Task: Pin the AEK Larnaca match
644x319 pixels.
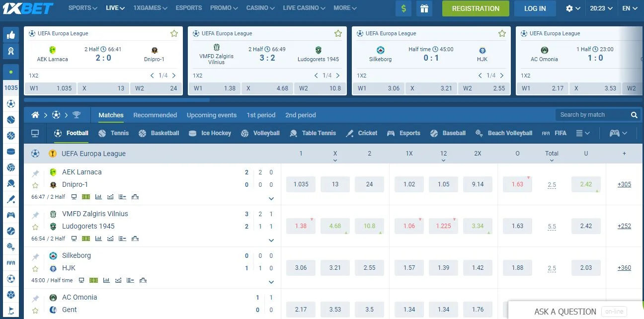Action: 35,173
